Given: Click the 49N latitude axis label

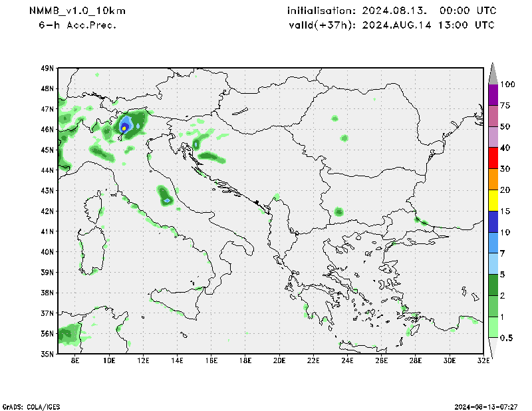Looking at the screenshot, I should (x=47, y=68).
